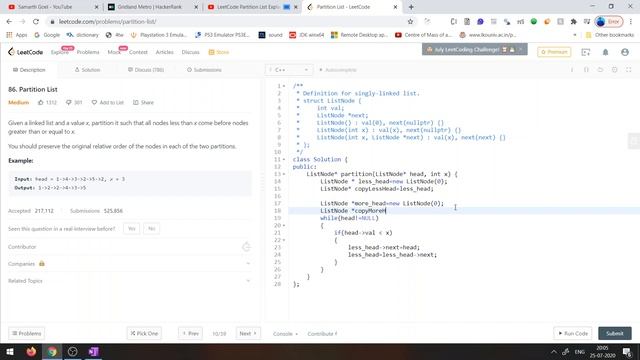Open the Chrome extensions puzzle icon
640x360 pixels.
pyautogui.click(x=573, y=22)
